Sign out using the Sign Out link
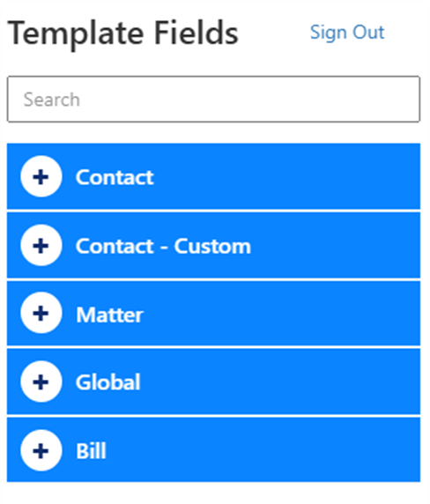This screenshot has width=430, height=504. click(x=347, y=33)
